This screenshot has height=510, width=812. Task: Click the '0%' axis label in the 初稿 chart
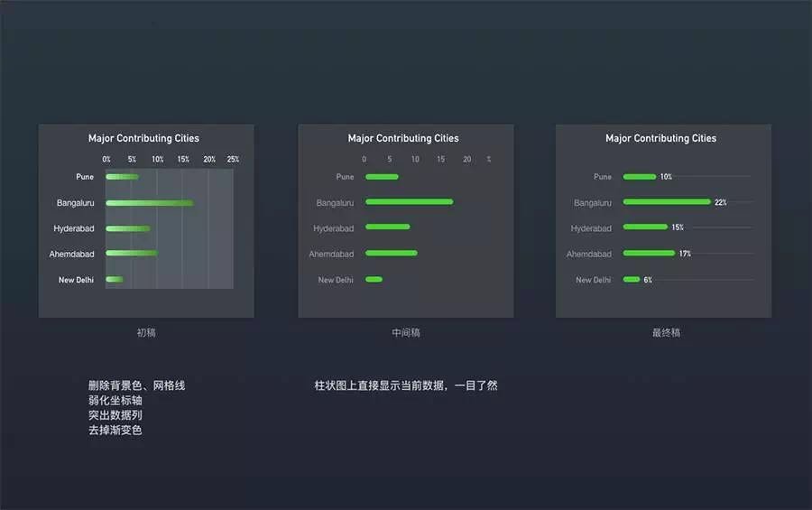point(106,159)
